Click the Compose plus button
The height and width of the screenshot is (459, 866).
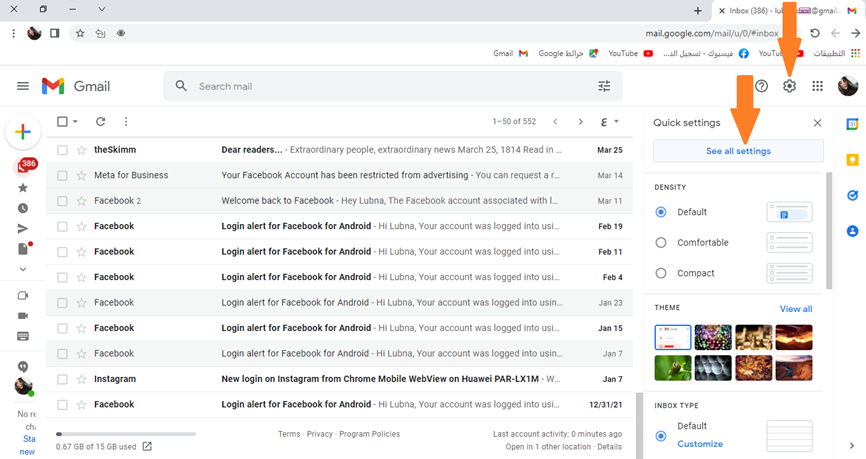[23, 131]
